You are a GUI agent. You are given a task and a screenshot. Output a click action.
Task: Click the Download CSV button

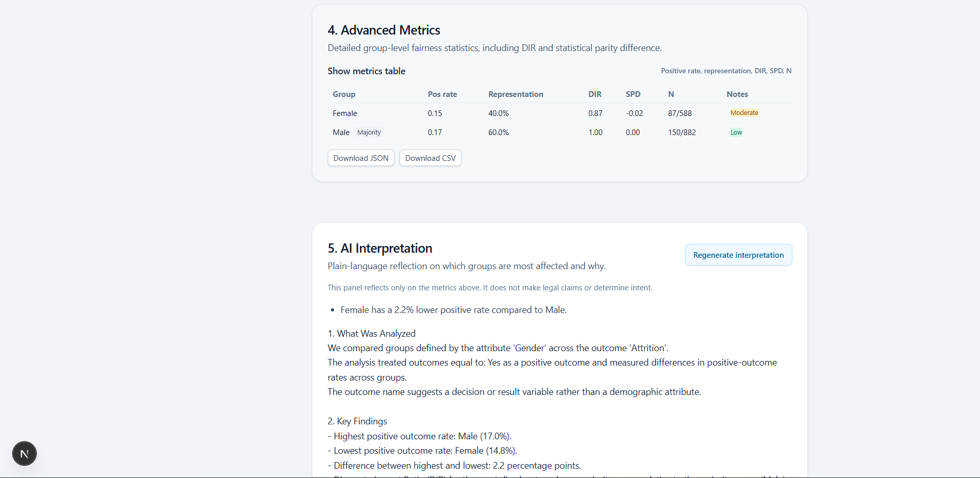coord(430,158)
